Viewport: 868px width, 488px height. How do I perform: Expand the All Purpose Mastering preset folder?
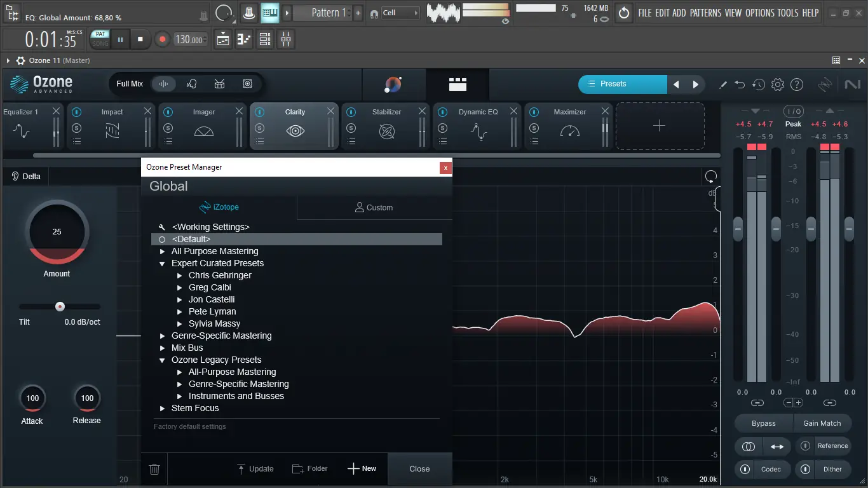pos(163,252)
